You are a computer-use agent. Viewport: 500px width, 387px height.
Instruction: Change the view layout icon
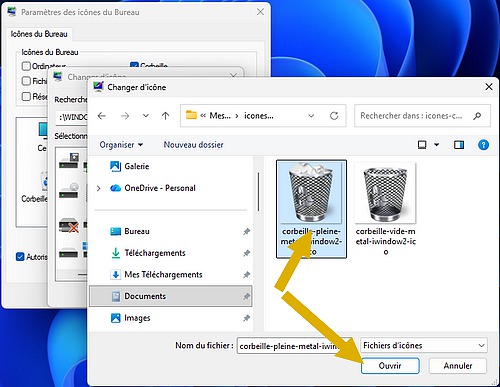[422, 145]
